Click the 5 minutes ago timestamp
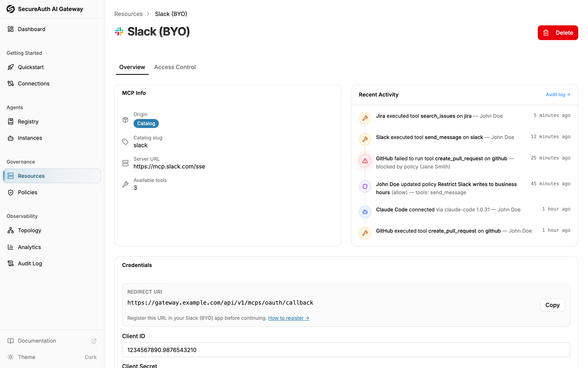The height and width of the screenshot is (368, 588). tap(552, 115)
